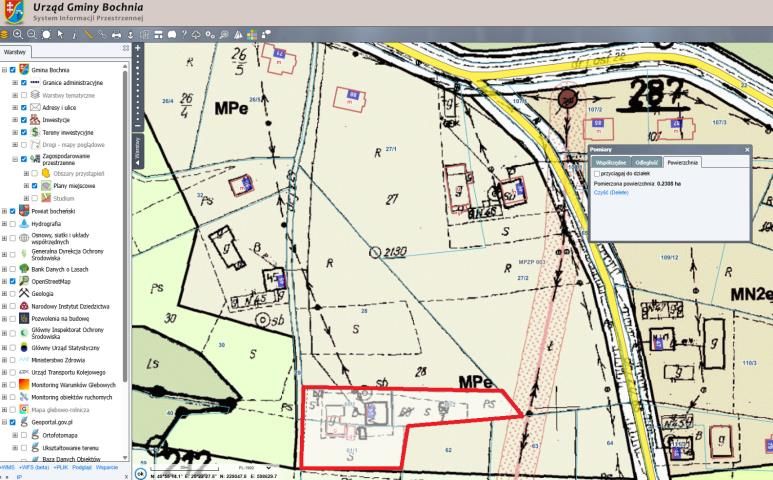Viewport: 773px width, 480px height.
Task: Click the +WFS (beta) link
Action: pyautogui.click(x=34, y=467)
